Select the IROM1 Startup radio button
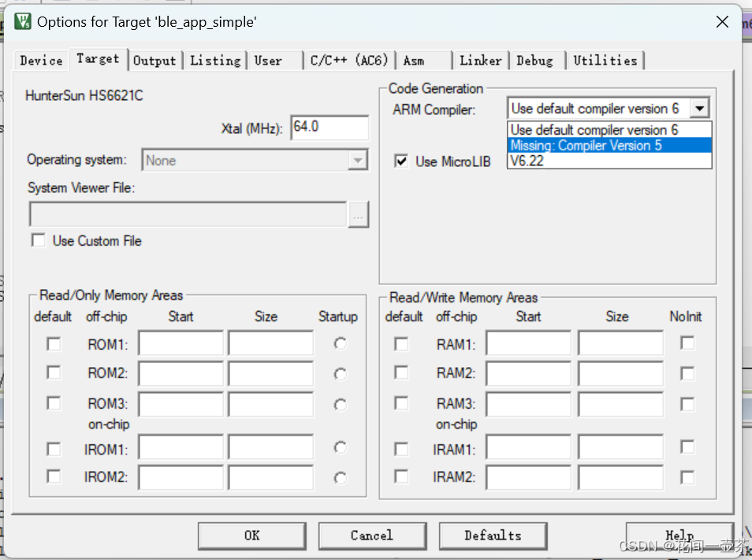Screen dimensions: 752x560 340,447
